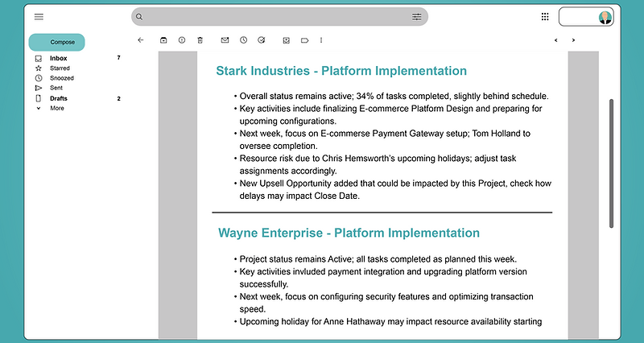Click the email vertical scrollbar
This screenshot has width=644, height=343.
611,163
